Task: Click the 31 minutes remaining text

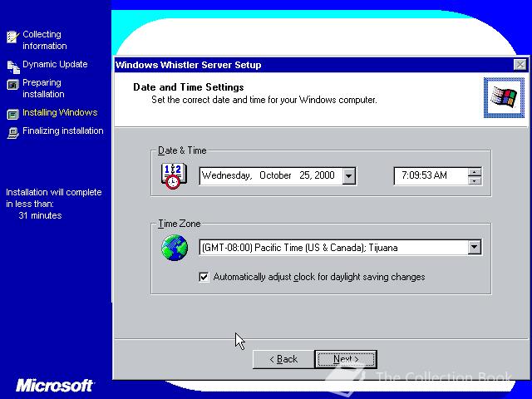Action: (40, 215)
